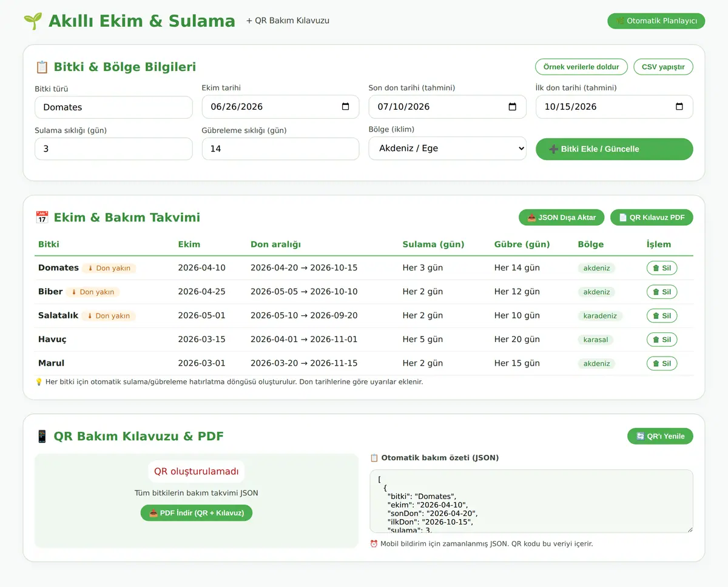Open the Bölge (iklim) dropdown
This screenshot has width=728, height=587.
447,148
